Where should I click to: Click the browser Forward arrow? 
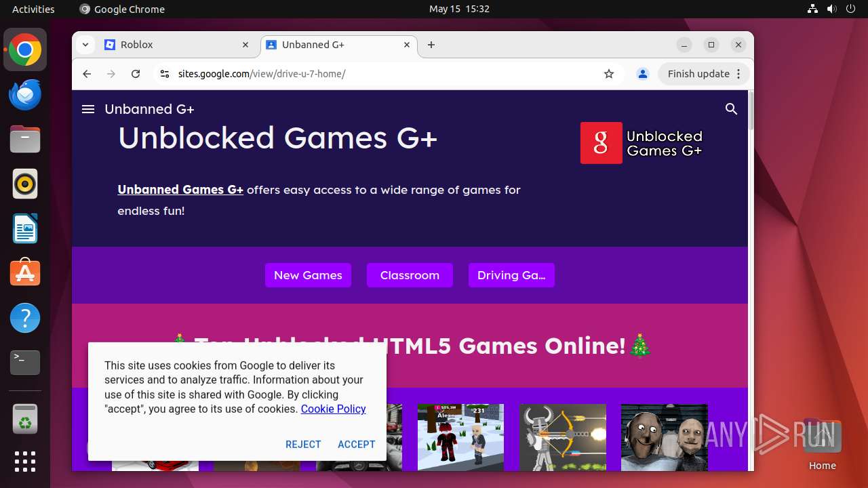pos(111,74)
